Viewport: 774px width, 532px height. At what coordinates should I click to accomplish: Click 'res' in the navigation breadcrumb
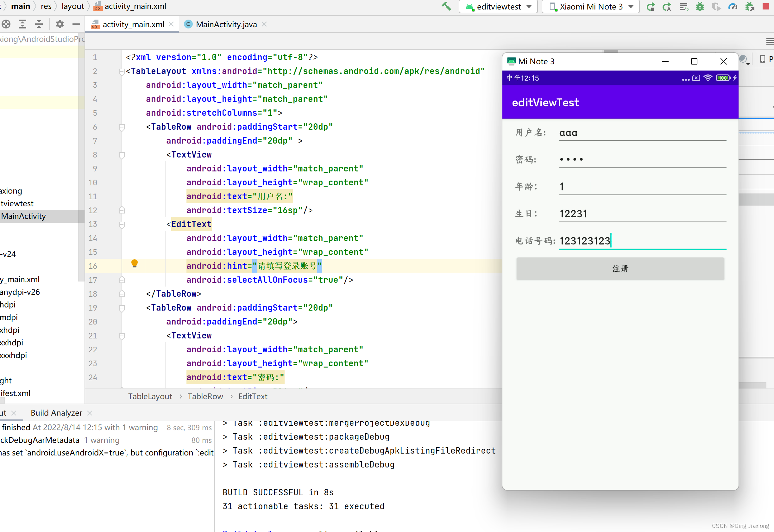click(46, 6)
